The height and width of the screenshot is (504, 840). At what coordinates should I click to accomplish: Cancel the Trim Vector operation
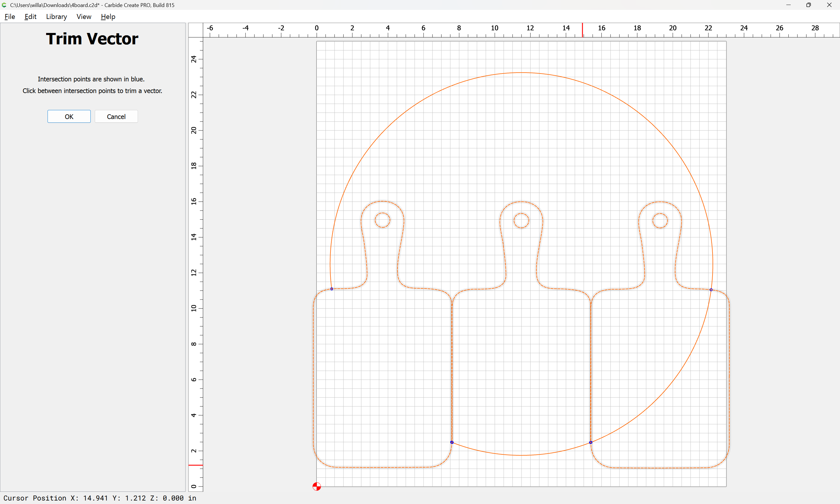pos(116,116)
